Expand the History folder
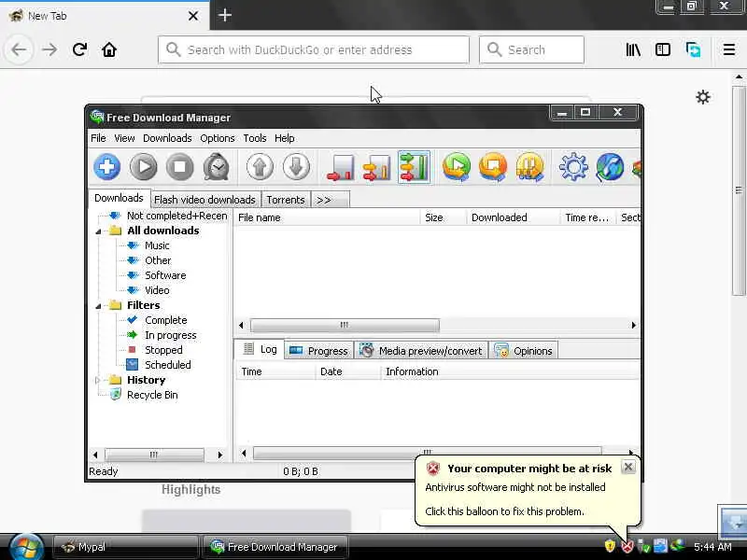 [98, 380]
